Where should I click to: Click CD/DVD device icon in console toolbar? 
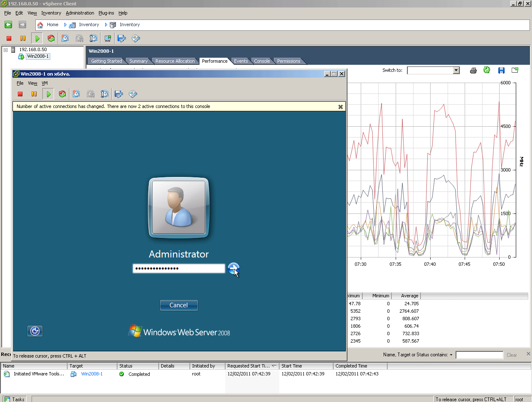133,94
